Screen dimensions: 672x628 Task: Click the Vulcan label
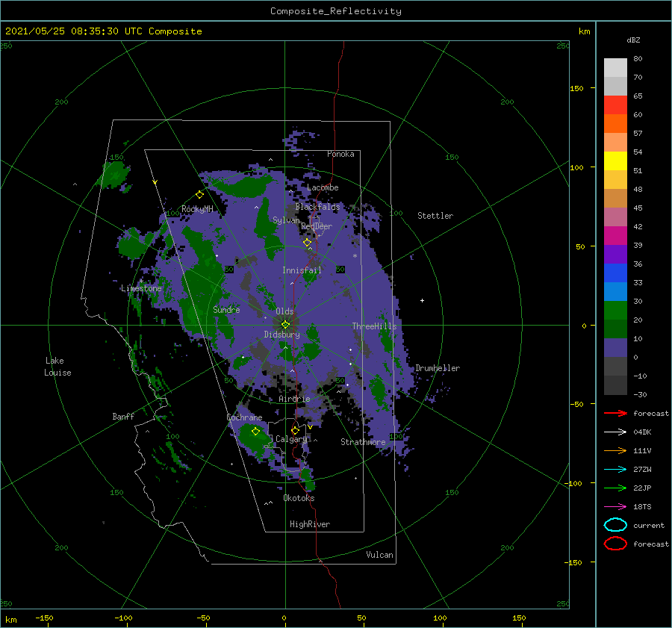pyautogui.click(x=379, y=555)
